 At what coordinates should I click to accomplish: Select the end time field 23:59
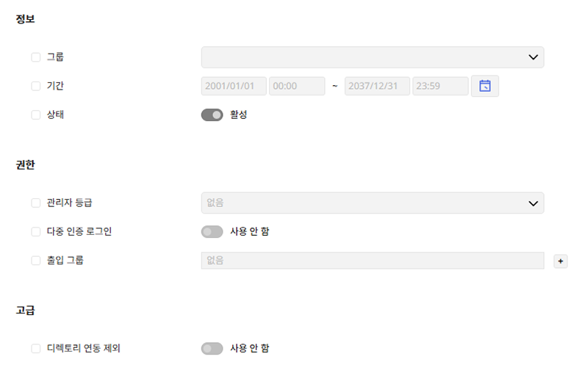(440, 86)
